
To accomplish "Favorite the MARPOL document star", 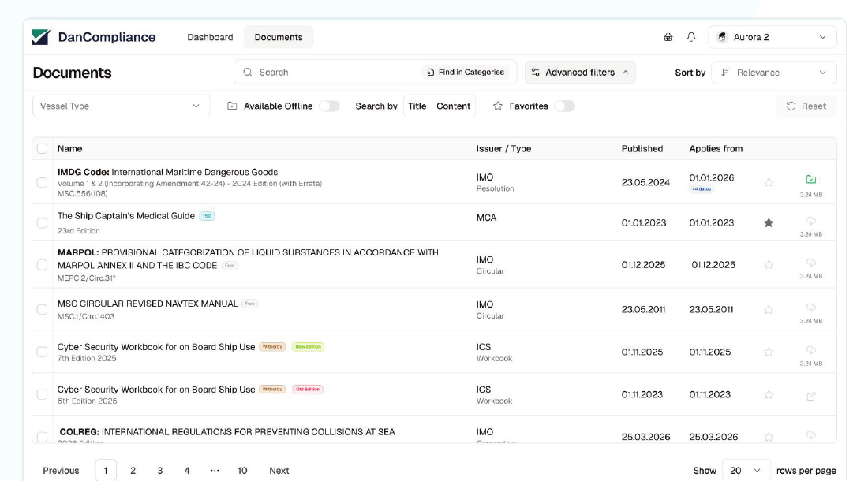I will point(769,265).
